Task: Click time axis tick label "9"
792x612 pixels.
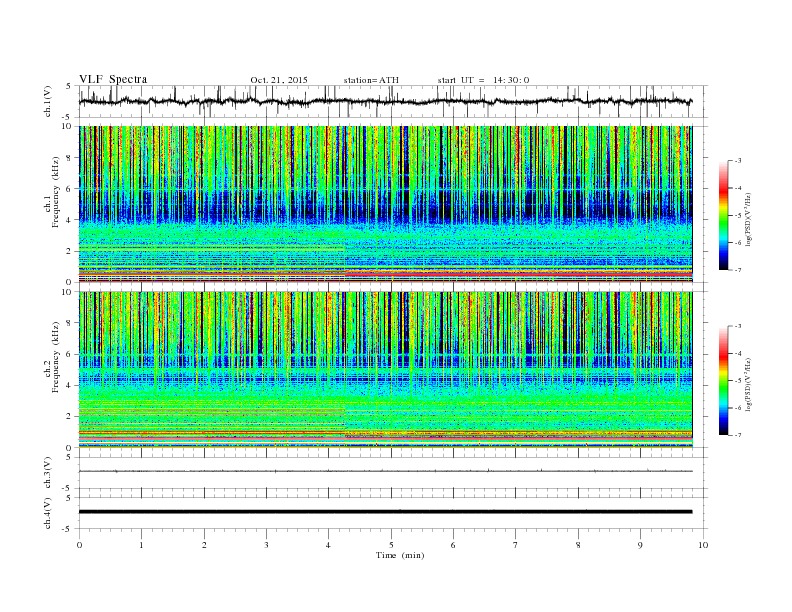Action: click(x=640, y=545)
